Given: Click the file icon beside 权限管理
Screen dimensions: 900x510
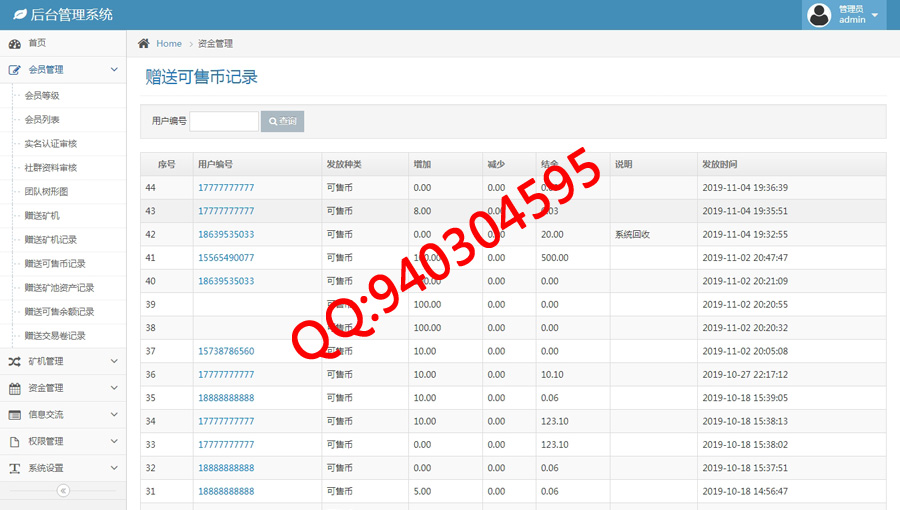Looking at the screenshot, I should pyautogui.click(x=15, y=441).
